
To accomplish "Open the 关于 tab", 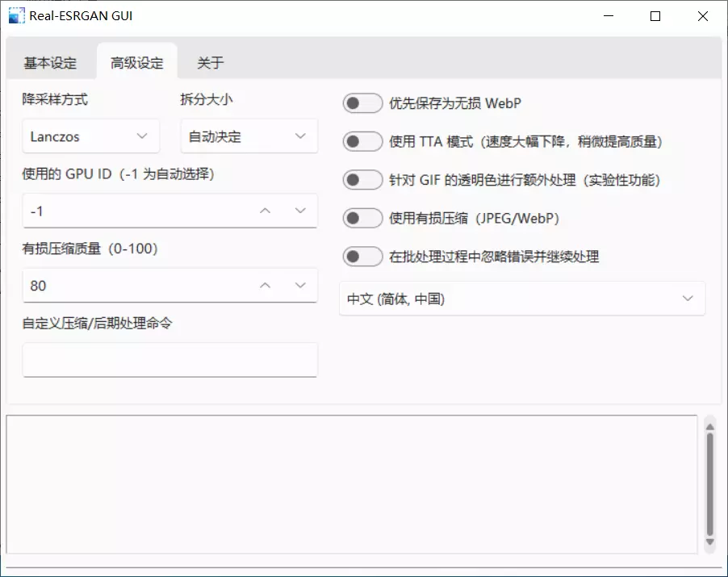I will coord(211,63).
